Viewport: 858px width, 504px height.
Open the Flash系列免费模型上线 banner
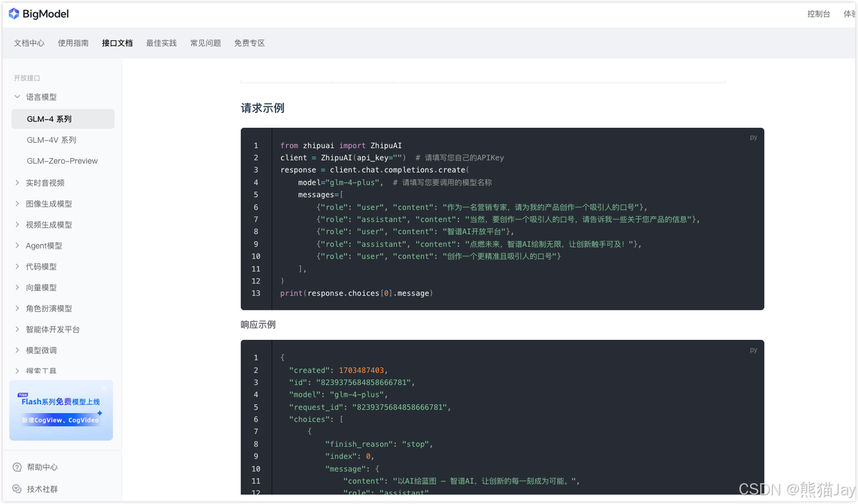pyautogui.click(x=61, y=410)
